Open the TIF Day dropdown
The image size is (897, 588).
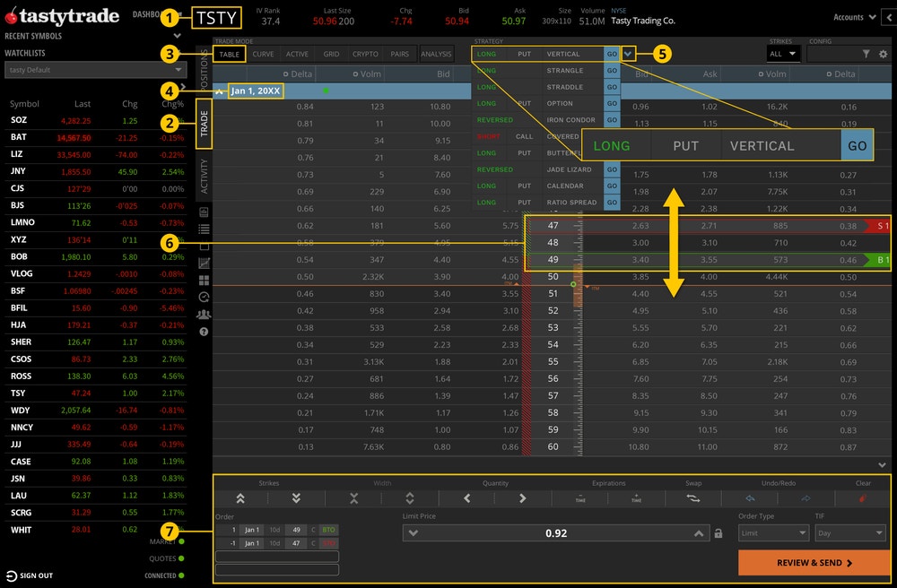click(850, 533)
